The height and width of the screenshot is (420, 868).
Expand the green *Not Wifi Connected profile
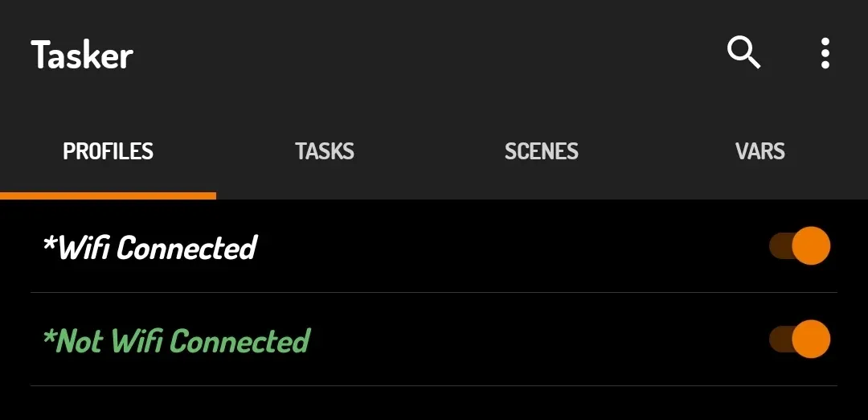176,340
